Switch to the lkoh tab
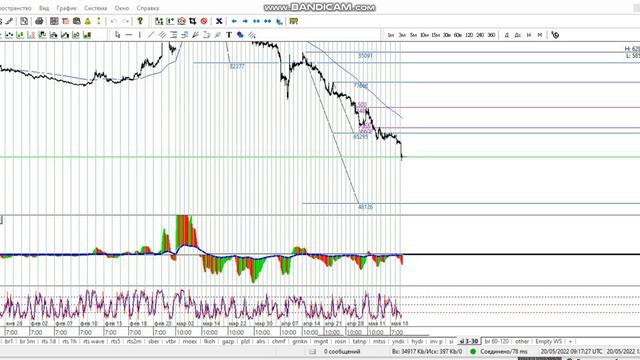Screen dimensions: 640x360 pyautogui.click(x=209, y=341)
